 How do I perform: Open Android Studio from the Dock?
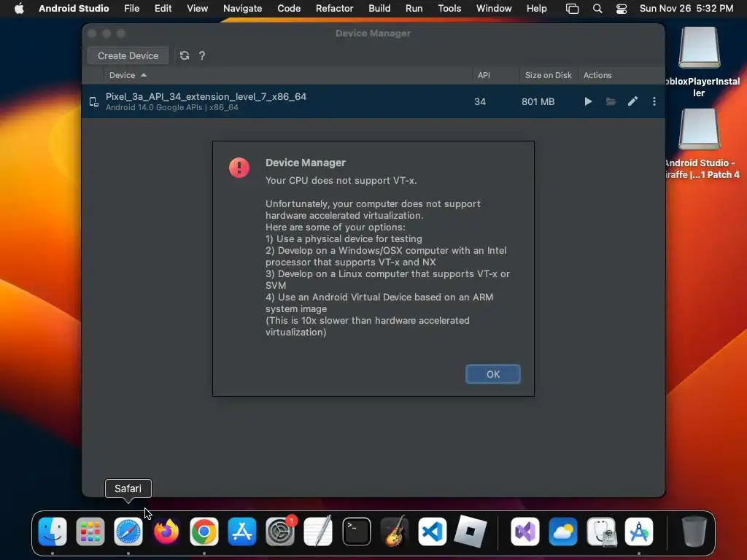click(x=639, y=532)
